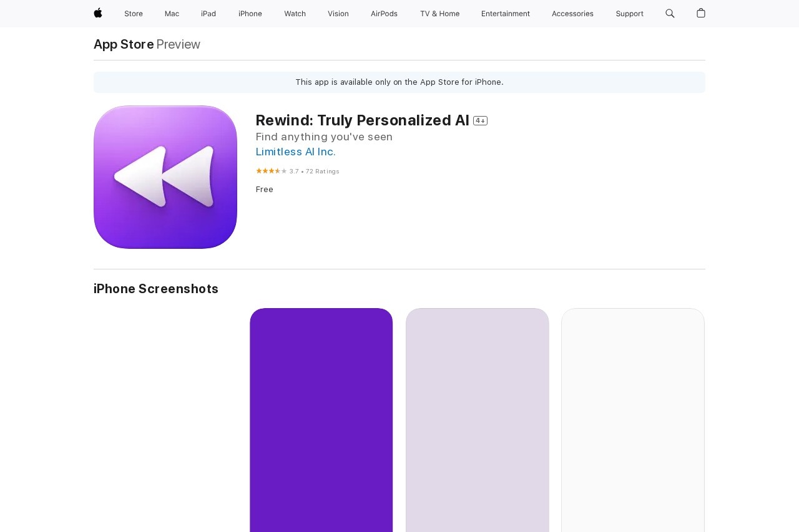Open the AirPods menu
This screenshot has width=799, height=532.
pos(384,14)
